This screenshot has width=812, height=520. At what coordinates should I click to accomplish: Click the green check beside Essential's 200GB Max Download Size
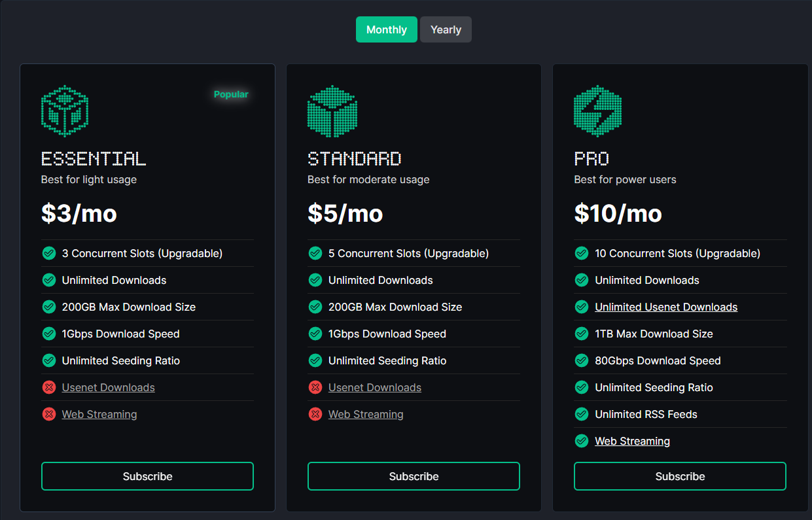pos(49,307)
